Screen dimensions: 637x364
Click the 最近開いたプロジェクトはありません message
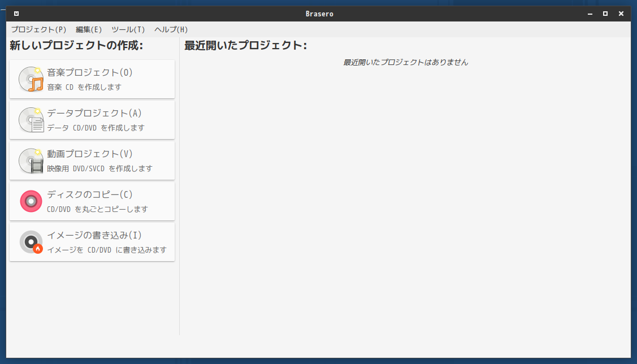pos(405,62)
